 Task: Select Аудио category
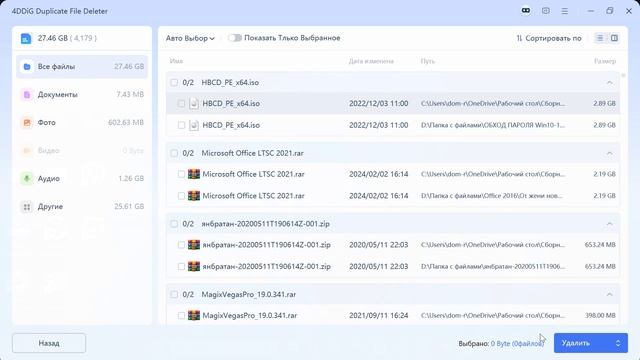[82, 178]
